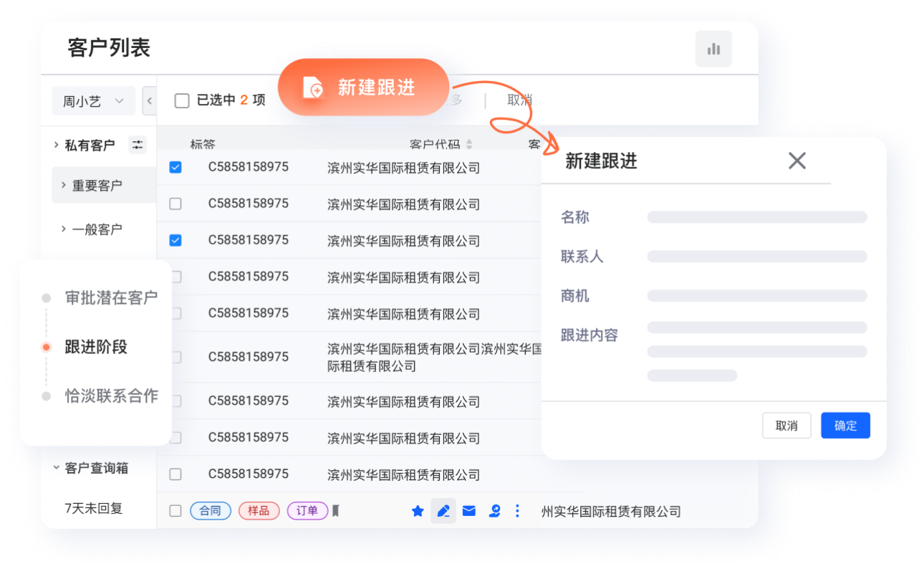Viewport: 924px width, 569px height.
Task: Collapse the 客户查询箱 section
Action: point(56,468)
